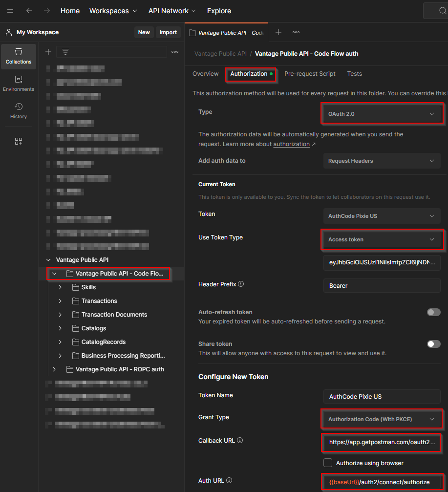Switch to the Overview tab

pos(206,74)
